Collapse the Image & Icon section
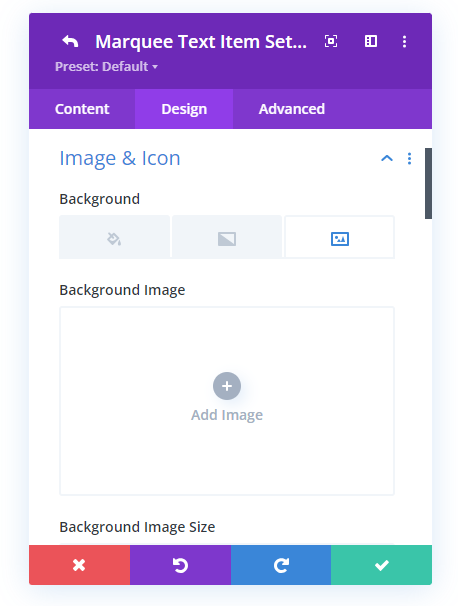458x606 pixels. (387, 158)
